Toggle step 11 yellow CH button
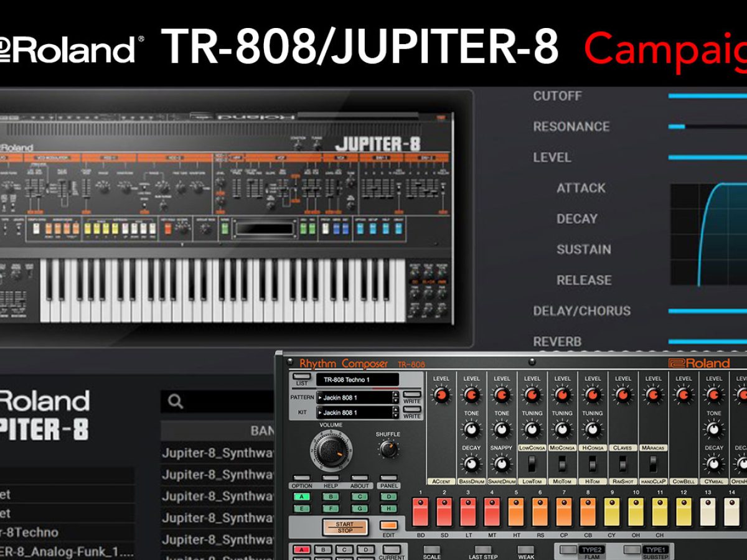This screenshot has height=560, width=747. pyautogui.click(x=660, y=511)
